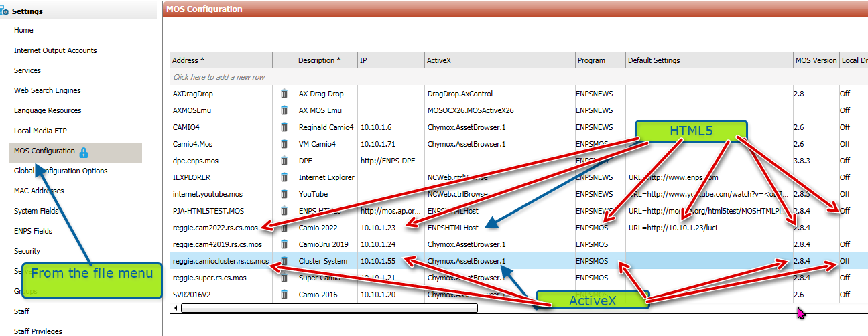Open Internet Output Accounts in the settings list

pyautogui.click(x=55, y=50)
